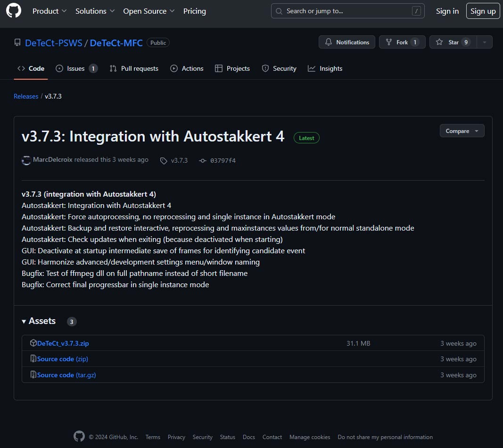Click the Insights graph icon
The width and height of the screenshot is (503, 448).
tap(311, 68)
